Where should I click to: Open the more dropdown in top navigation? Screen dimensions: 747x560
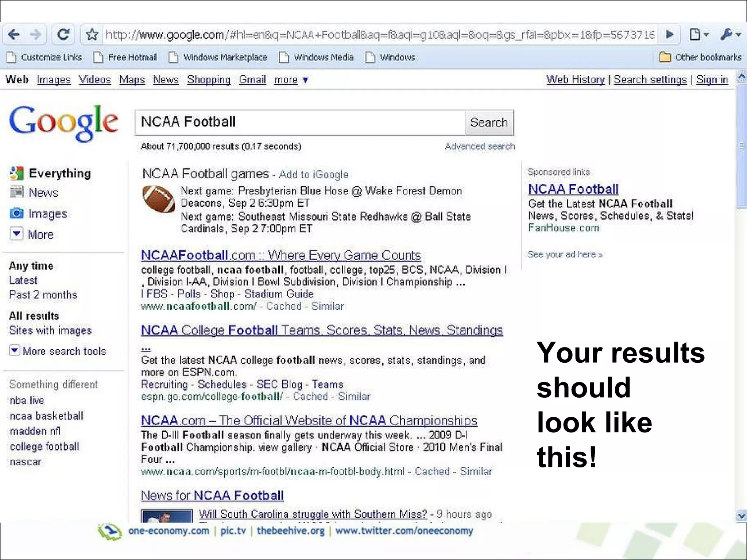tap(291, 79)
